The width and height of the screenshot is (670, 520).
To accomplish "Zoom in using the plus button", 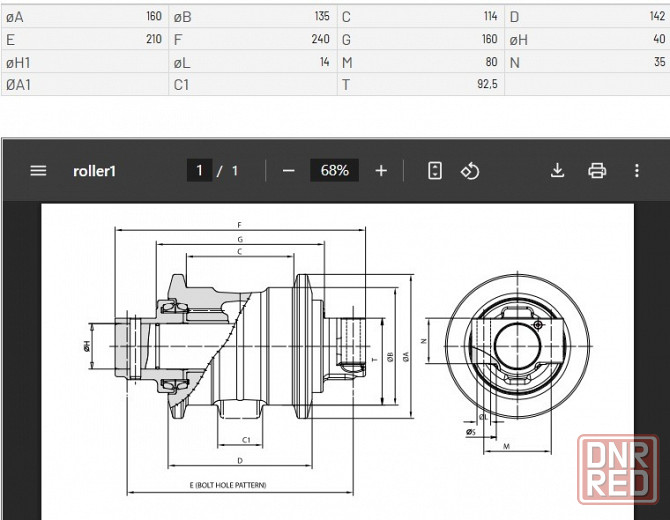I will [x=381, y=170].
